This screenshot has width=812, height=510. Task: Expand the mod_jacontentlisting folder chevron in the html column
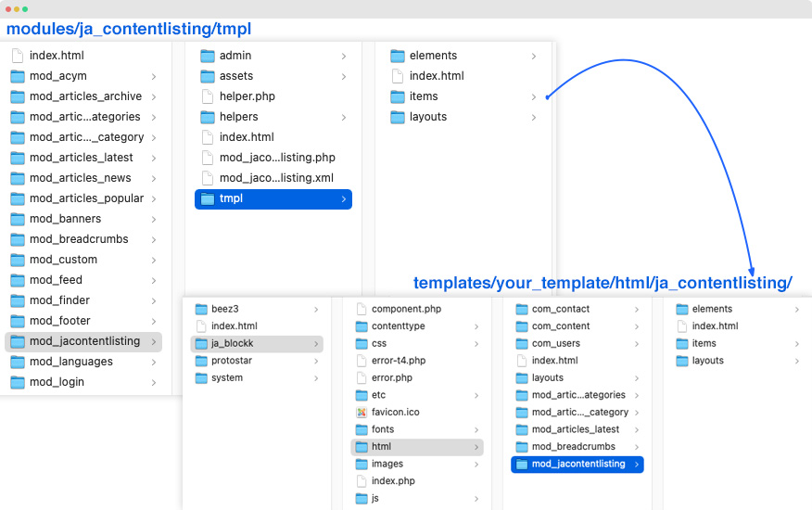pos(637,465)
